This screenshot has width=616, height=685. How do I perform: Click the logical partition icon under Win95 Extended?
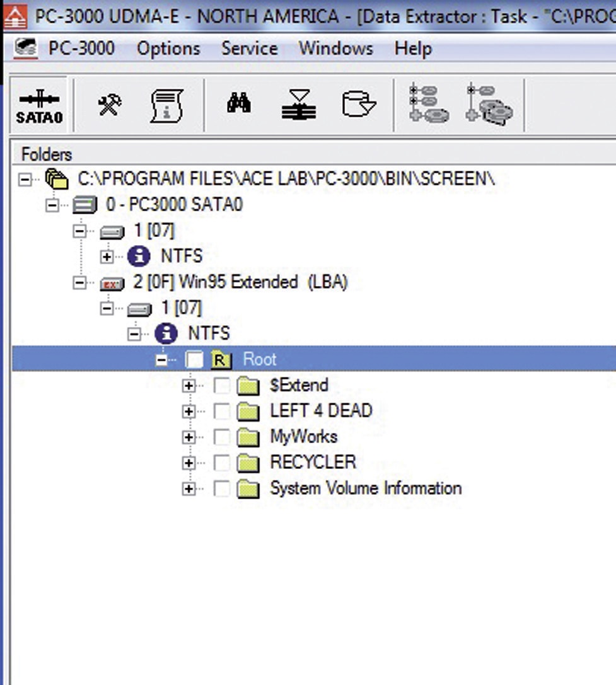tap(139, 309)
